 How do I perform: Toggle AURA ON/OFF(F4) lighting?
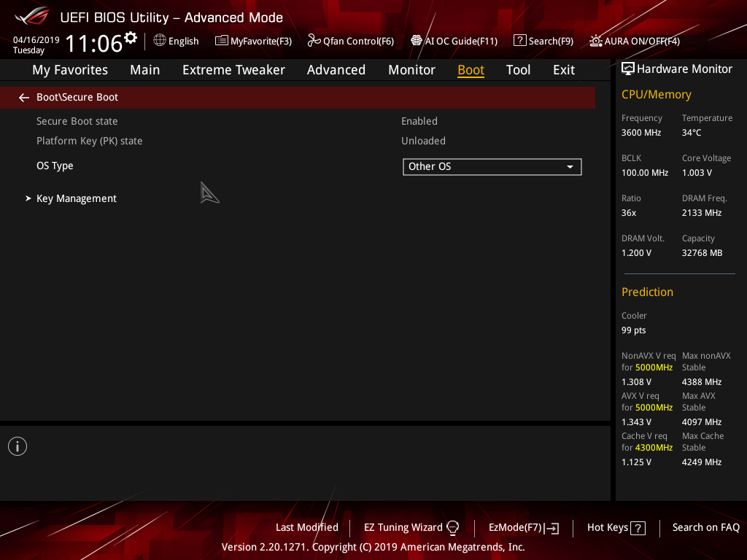click(x=635, y=41)
